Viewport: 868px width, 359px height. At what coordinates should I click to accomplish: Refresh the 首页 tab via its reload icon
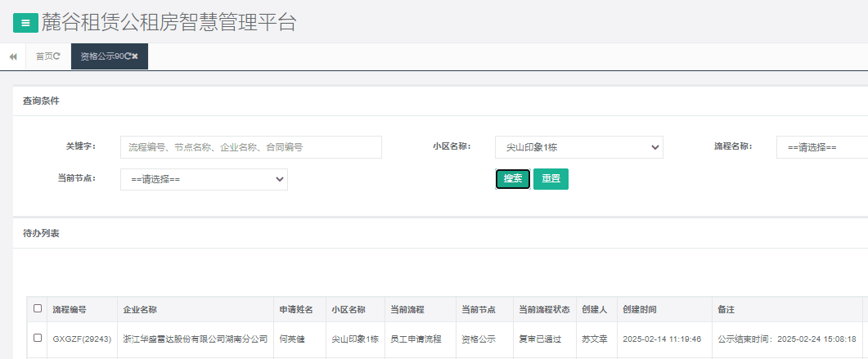point(56,56)
